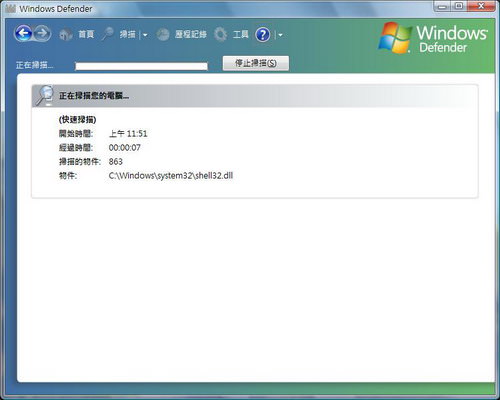The image size is (500, 400).
Task: Click the Windows Defender logo
Action: 433,38
